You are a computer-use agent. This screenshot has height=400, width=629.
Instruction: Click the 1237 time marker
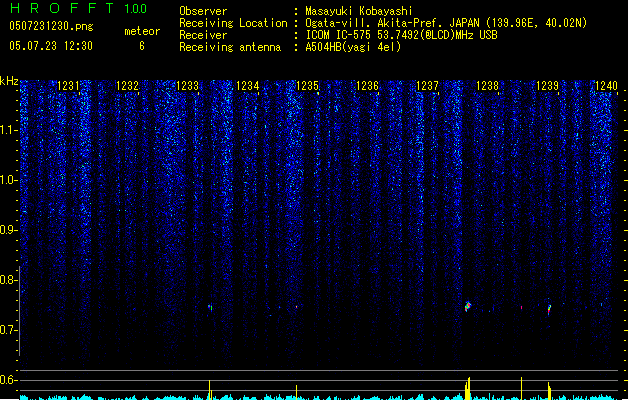tap(428, 86)
